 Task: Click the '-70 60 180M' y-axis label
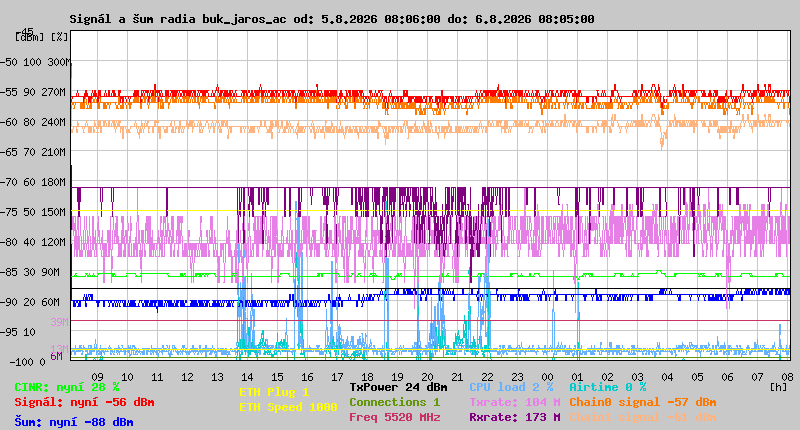[33, 182]
